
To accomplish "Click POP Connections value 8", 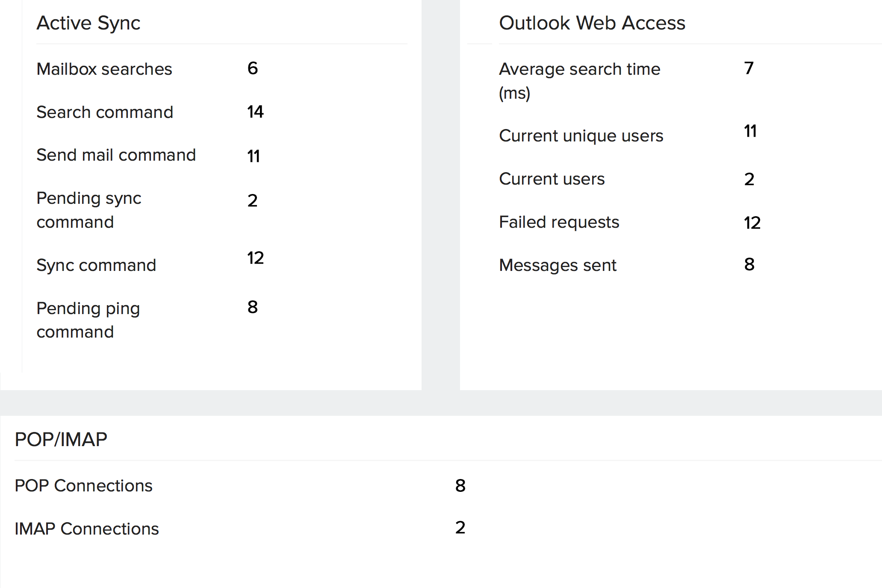I will [460, 485].
